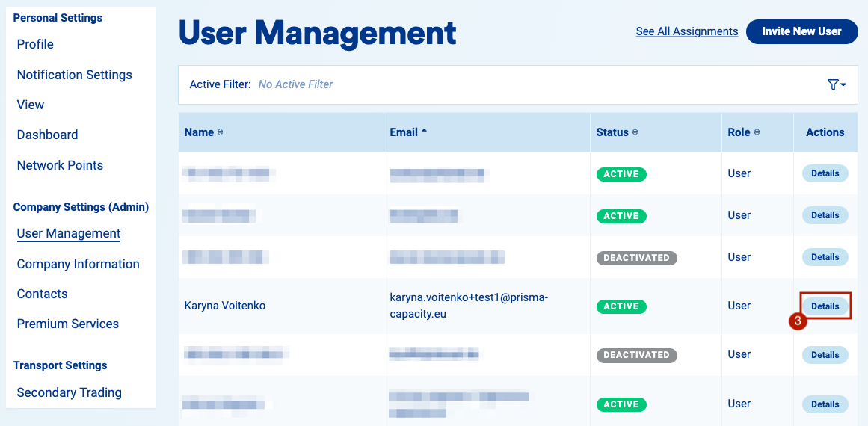868x426 pixels.
Task: Open Company Information page
Action: [78, 264]
